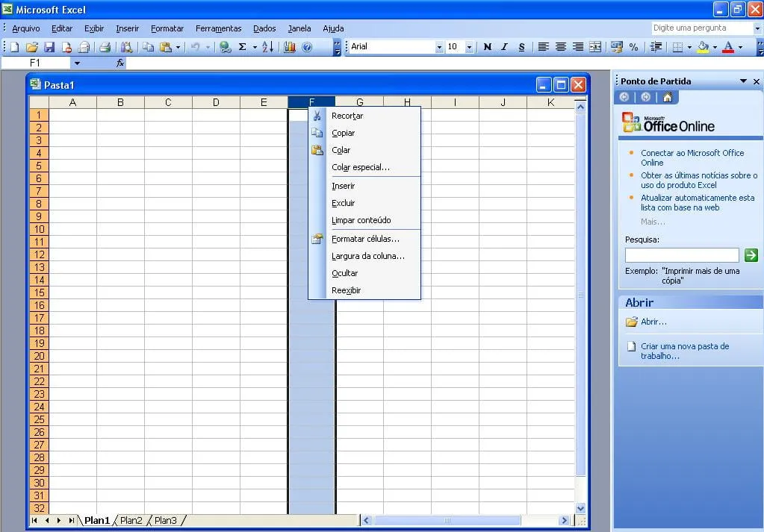764x532 pixels.
Task: Apply Percent style from toolbar
Action: 633,47
